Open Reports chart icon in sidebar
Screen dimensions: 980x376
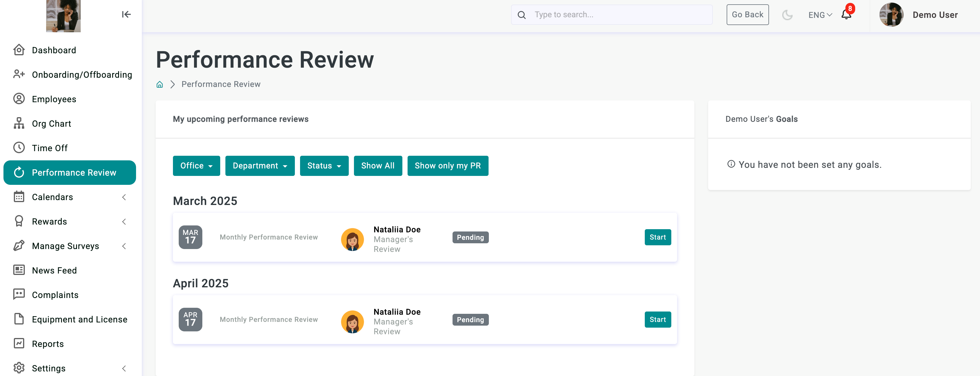click(19, 344)
